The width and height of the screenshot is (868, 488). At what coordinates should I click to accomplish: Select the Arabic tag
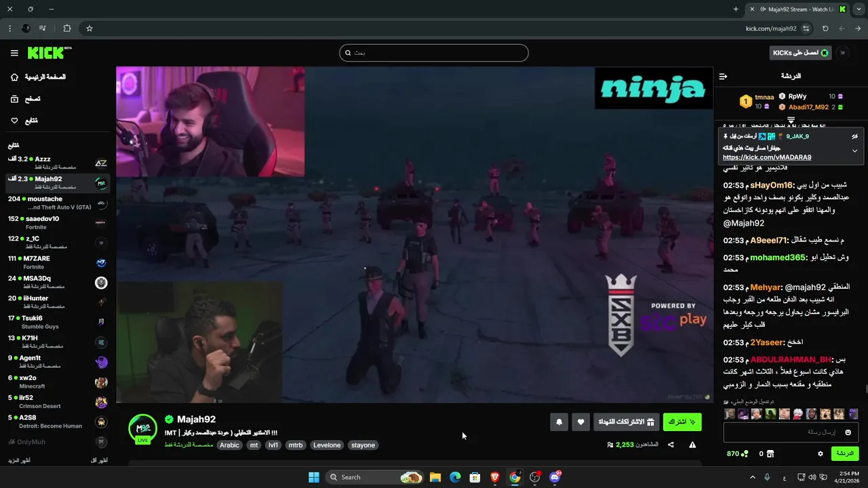coord(229,445)
